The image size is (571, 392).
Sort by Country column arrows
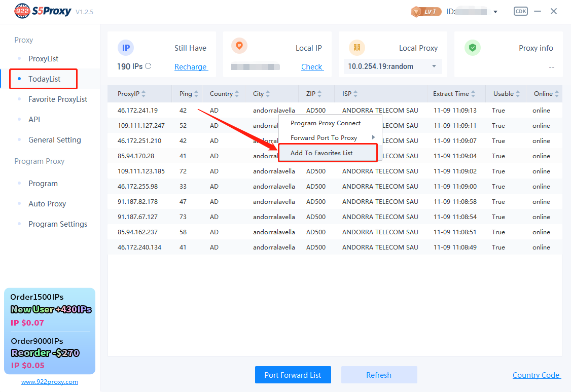coord(237,94)
